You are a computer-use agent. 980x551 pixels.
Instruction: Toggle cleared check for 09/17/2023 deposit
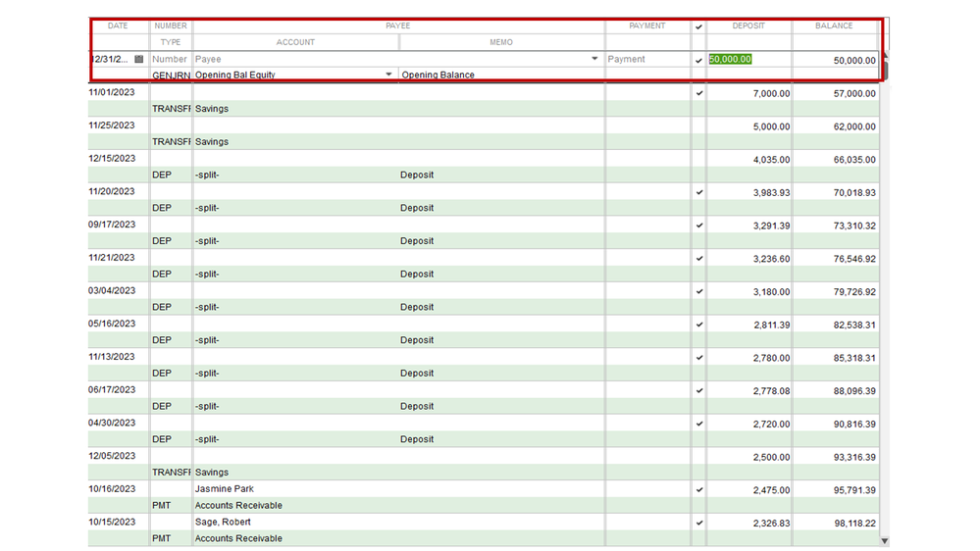[x=698, y=225]
